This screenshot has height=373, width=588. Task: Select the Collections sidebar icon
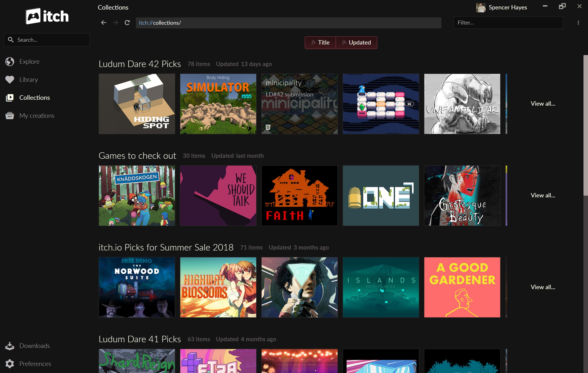pos(10,97)
